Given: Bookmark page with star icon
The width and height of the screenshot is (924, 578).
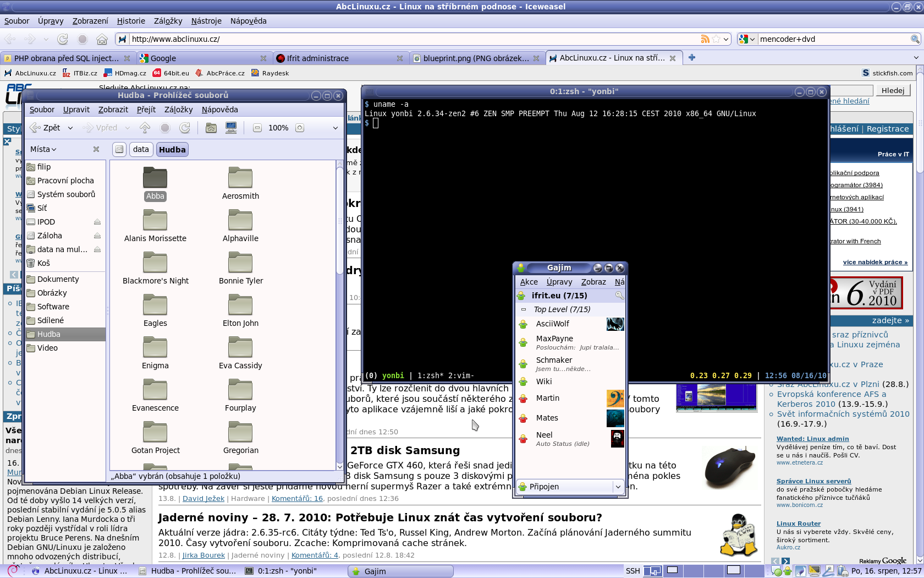Looking at the screenshot, I should (x=716, y=39).
